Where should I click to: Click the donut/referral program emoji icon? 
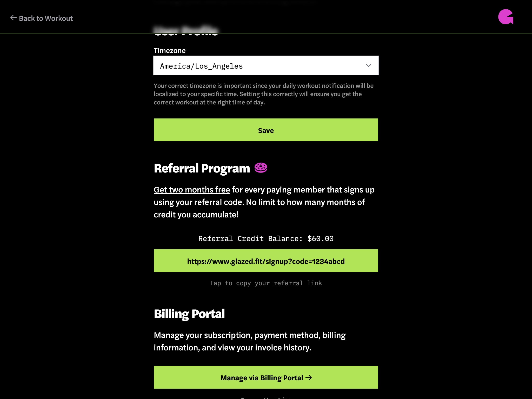point(261,167)
